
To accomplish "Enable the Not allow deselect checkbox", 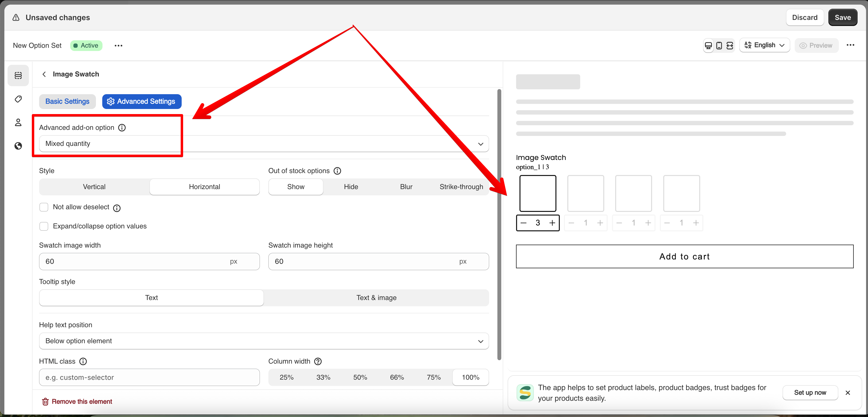I will coord(44,207).
